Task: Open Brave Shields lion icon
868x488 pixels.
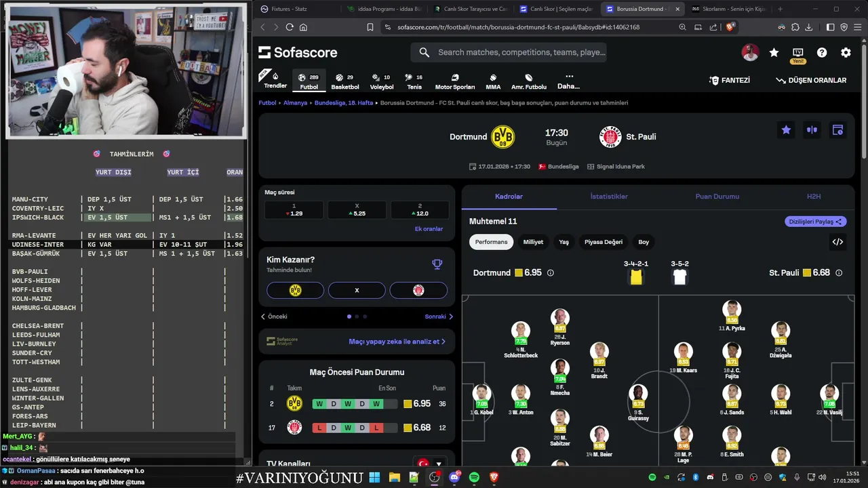Action: pyautogui.click(x=730, y=27)
